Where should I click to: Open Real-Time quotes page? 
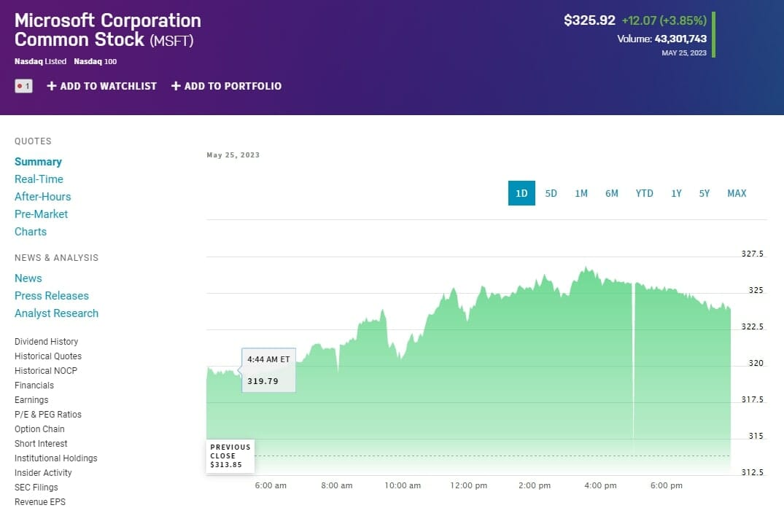[39, 179]
